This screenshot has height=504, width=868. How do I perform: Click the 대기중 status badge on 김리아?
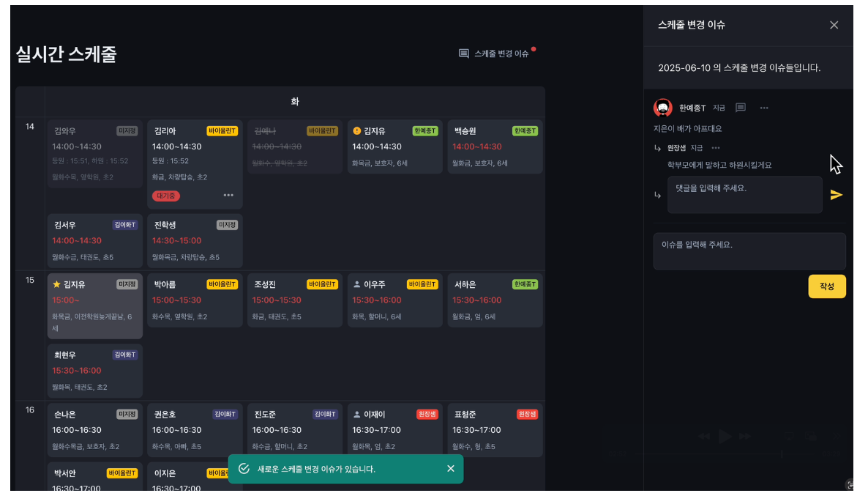click(165, 196)
